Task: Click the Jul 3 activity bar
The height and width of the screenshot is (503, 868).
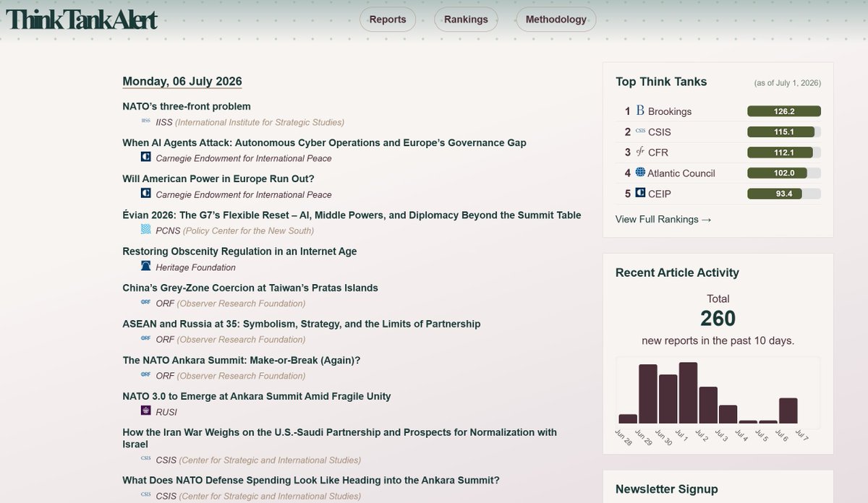Action: pos(728,414)
